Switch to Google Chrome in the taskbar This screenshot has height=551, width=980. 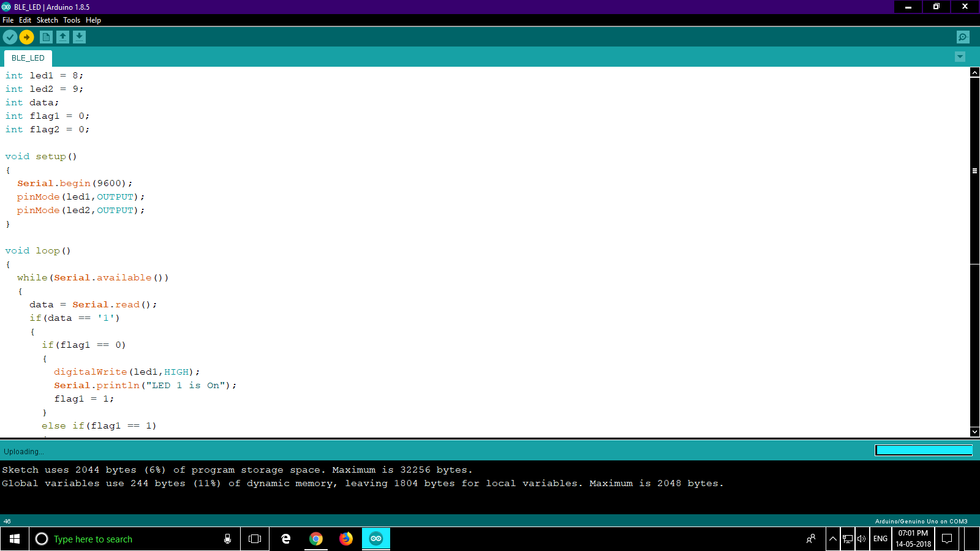point(316,539)
